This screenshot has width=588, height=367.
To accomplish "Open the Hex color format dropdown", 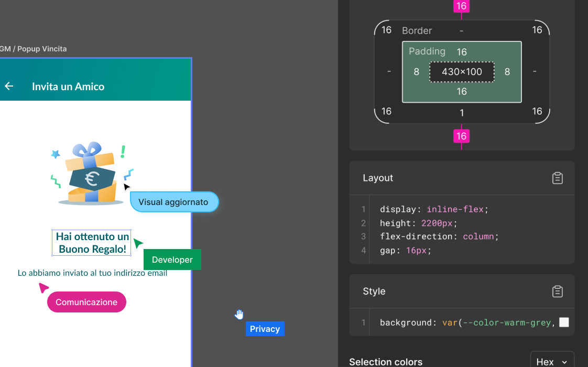I will click(x=552, y=361).
